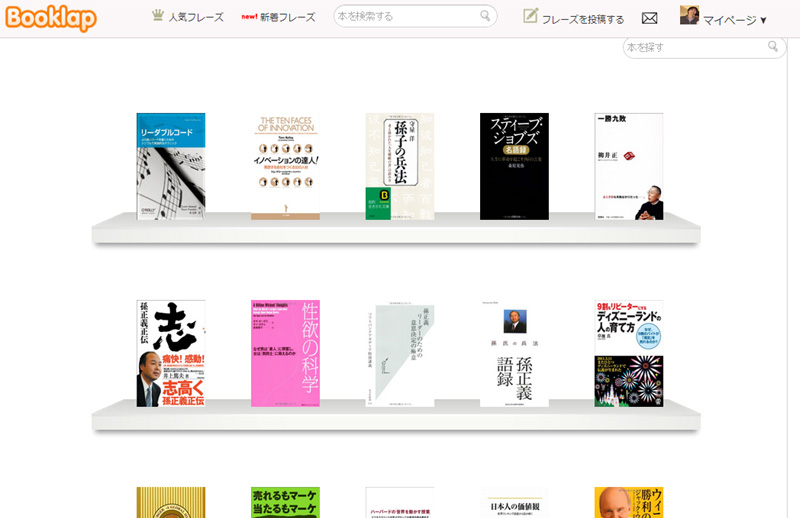This screenshot has width=800, height=518.
Task: Click magnifier icon in the header search box
Action: coord(485,16)
